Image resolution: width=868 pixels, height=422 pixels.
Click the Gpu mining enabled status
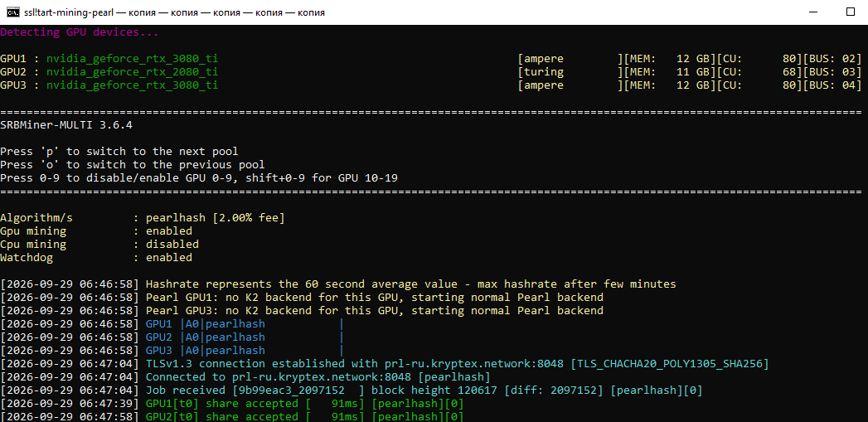pyautogui.click(x=169, y=231)
